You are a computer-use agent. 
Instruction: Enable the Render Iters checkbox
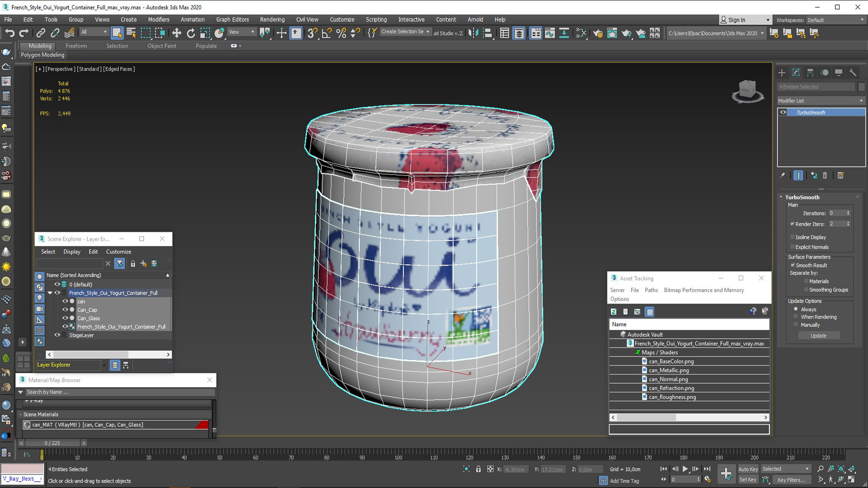(x=792, y=224)
